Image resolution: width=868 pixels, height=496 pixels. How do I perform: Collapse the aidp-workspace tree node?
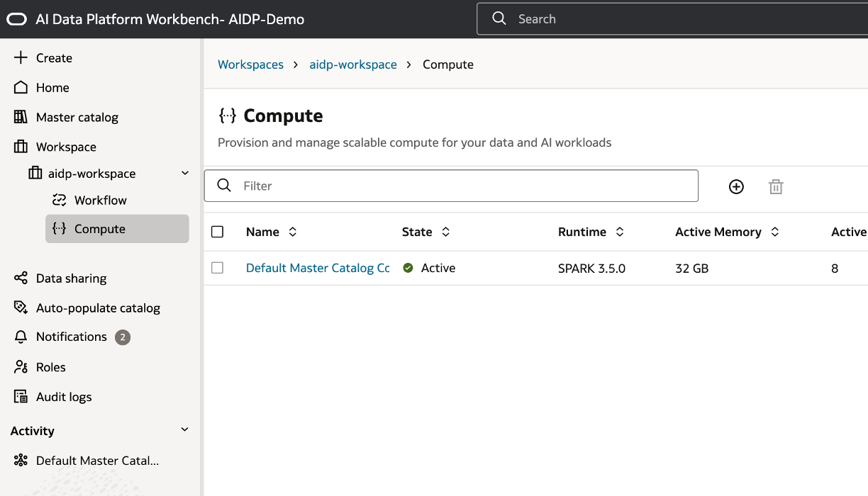coord(185,174)
